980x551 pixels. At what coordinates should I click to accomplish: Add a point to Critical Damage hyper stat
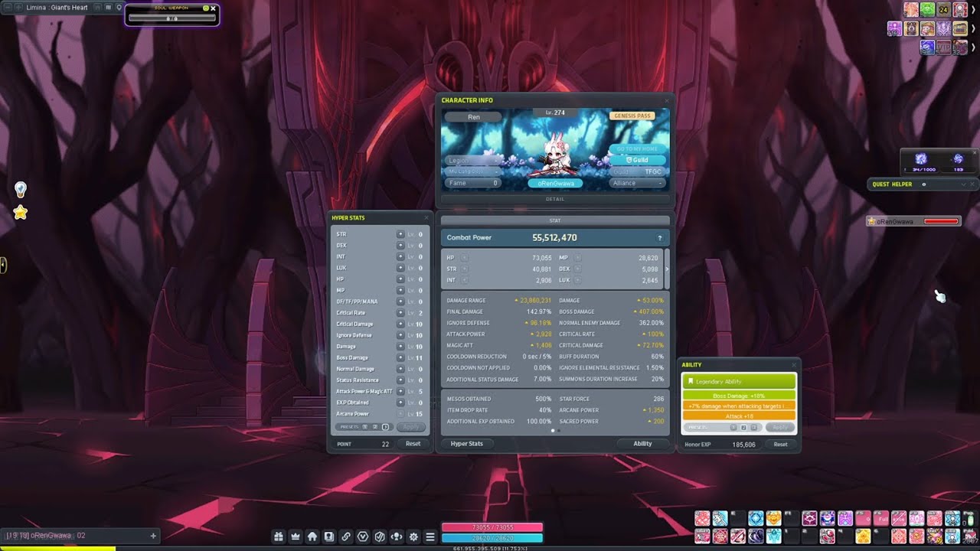coord(400,324)
